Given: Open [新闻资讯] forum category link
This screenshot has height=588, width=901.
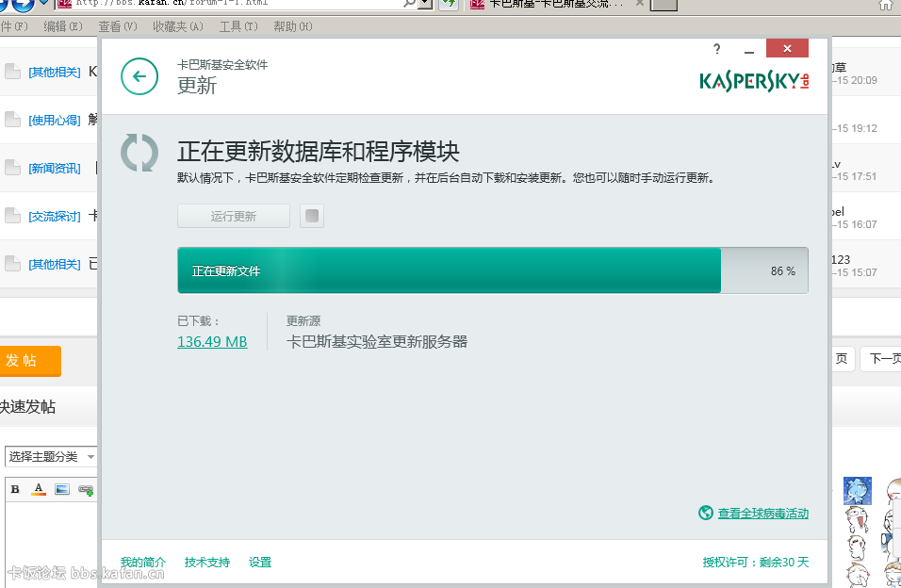Looking at the screenshot, I should (x=55, y=169).
